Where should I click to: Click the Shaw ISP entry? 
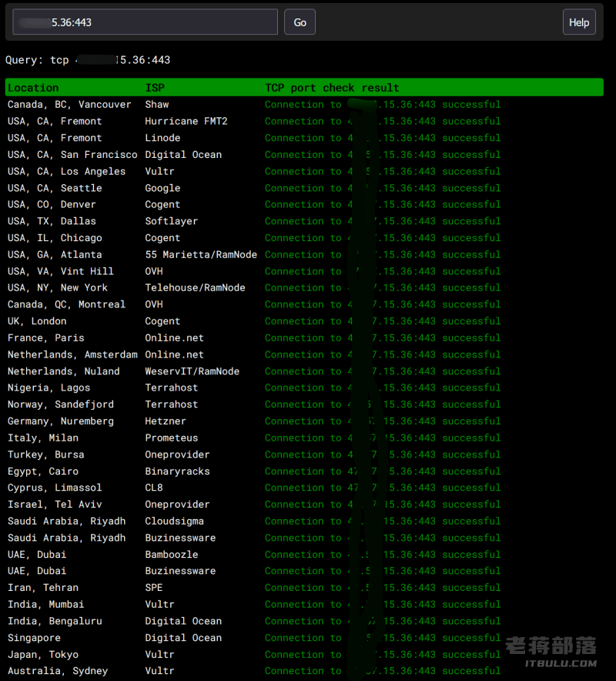[x=157, y=105]
